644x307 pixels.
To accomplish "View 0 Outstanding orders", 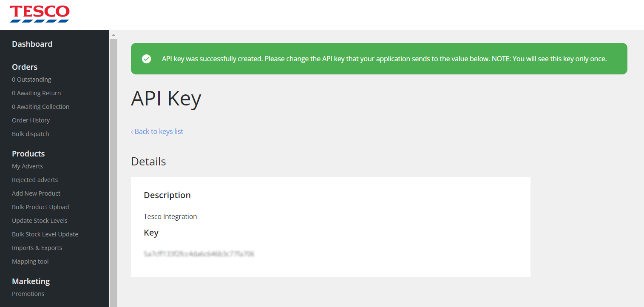I will click(x=31, y=80).
